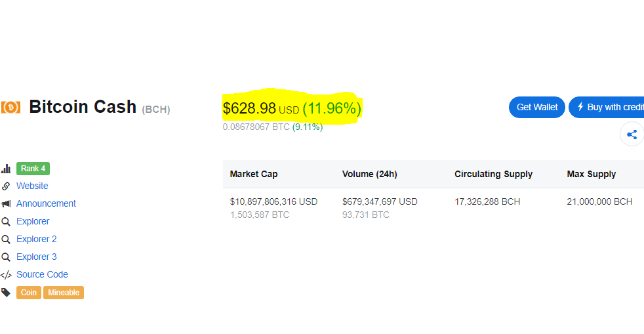Click the code brackets icon beside Source Code

pyautogui.click(x=6, y=275)
